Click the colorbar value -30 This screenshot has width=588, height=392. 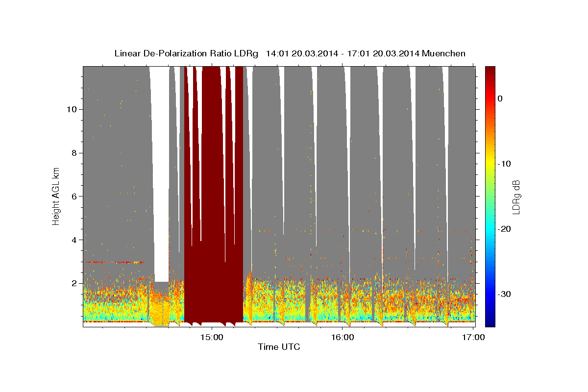pyautogui.click(x=505, y=294)
